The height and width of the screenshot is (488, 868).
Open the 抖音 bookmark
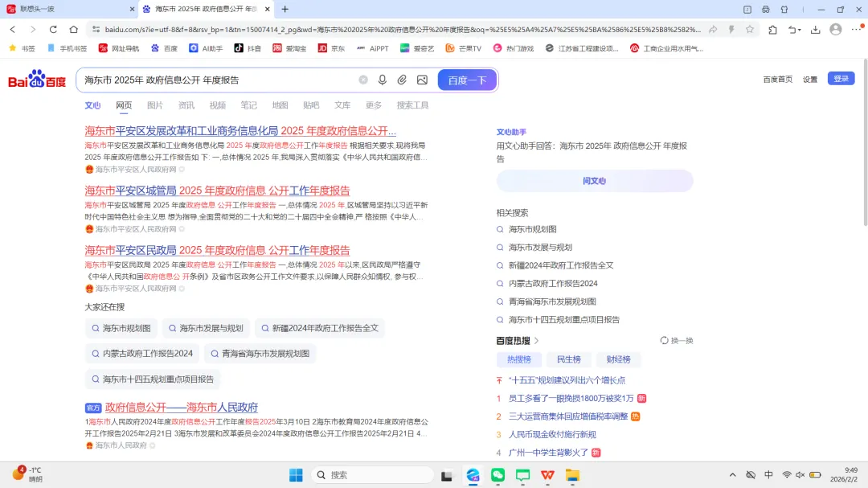pyautogui.click(x=248, y=48)
